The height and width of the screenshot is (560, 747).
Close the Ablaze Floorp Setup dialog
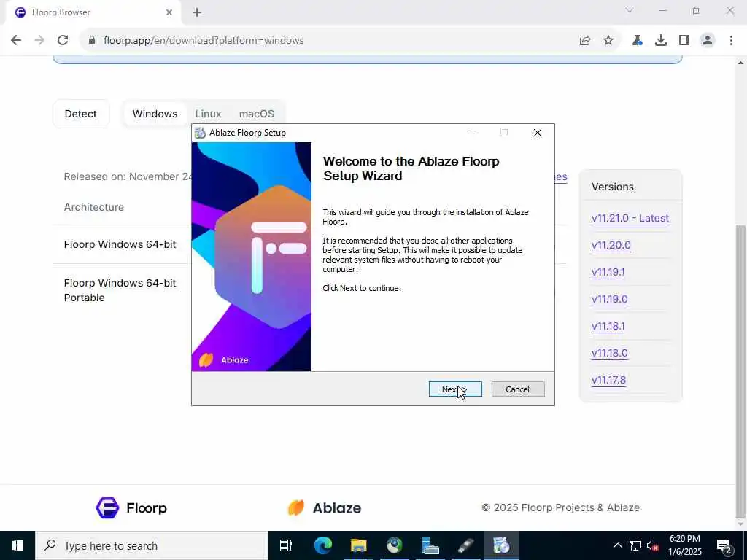pyautogui.click(x=538, y=133)
